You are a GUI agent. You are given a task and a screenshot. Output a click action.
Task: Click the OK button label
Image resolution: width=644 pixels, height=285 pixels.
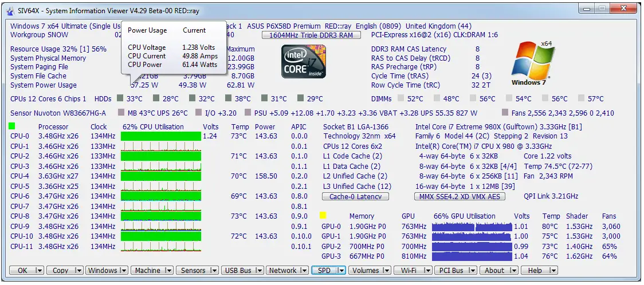[x=22, y=270]
